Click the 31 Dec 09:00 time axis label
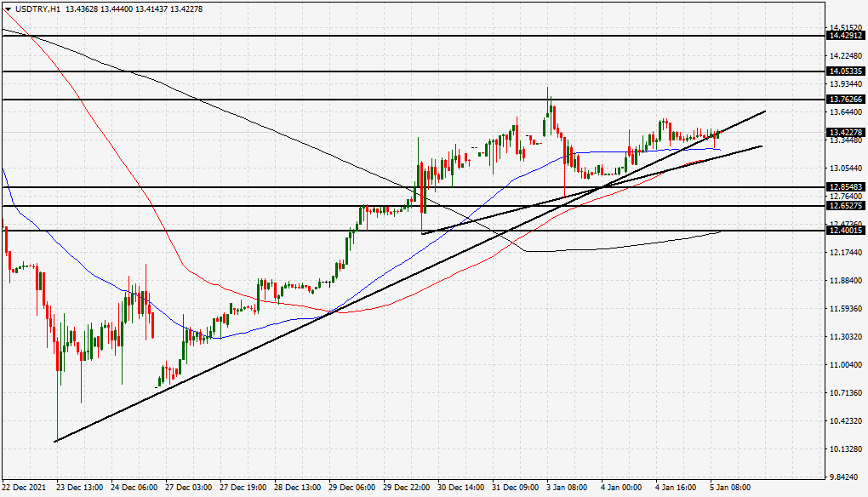Viewport: 868px width, 497px height. 516,488
